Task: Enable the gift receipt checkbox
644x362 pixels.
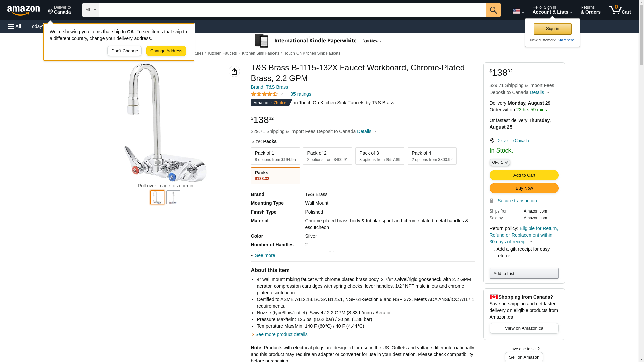Action: (492, 249)
